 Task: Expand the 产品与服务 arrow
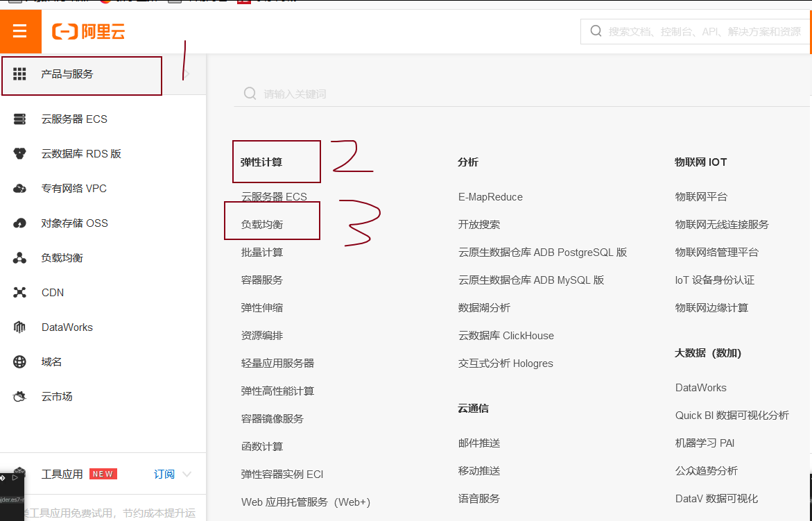(187, 74)
